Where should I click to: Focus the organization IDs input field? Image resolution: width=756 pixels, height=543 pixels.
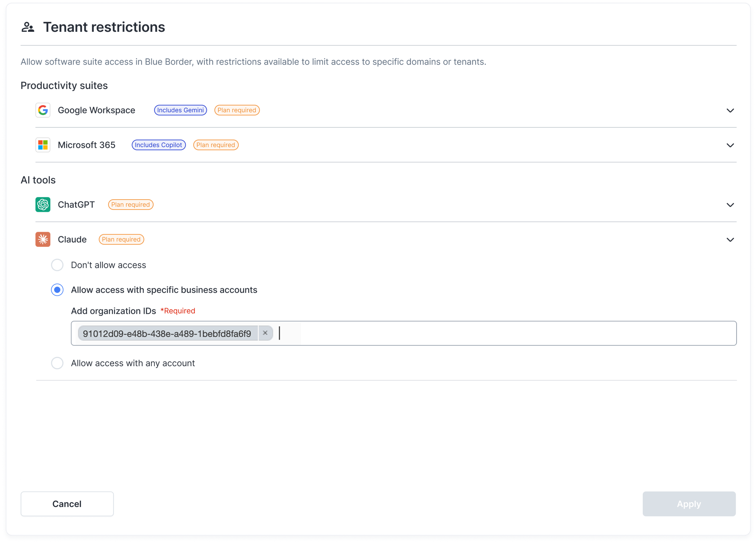click(x=404, y=333)
